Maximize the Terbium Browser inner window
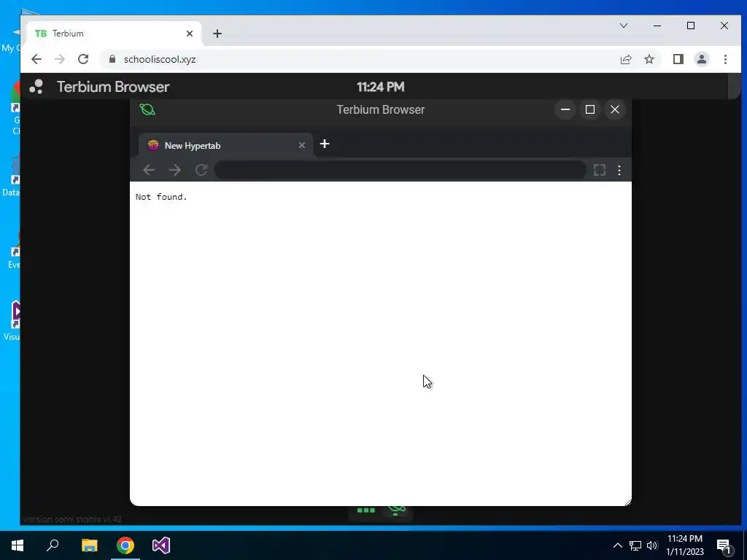 click(x=589, y=109)
